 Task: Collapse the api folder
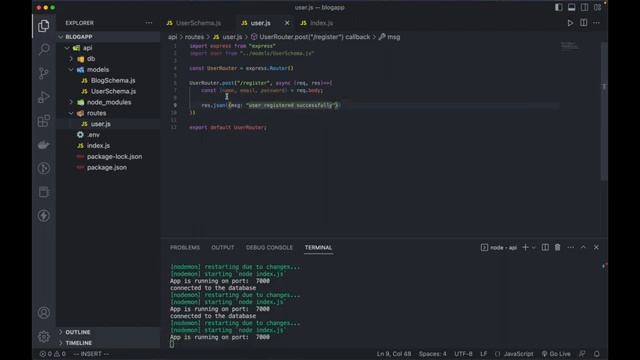point(108,48)
